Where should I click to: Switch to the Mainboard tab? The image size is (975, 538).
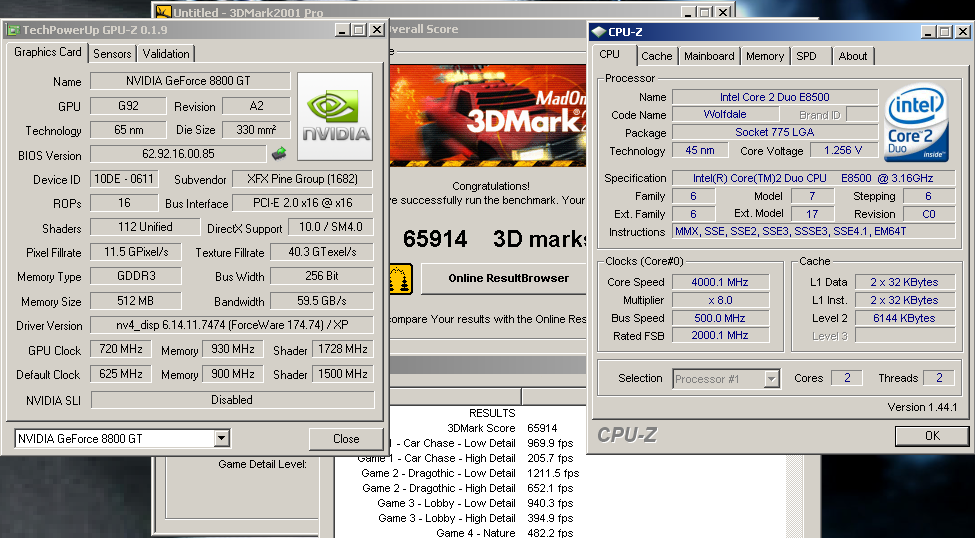709,56
